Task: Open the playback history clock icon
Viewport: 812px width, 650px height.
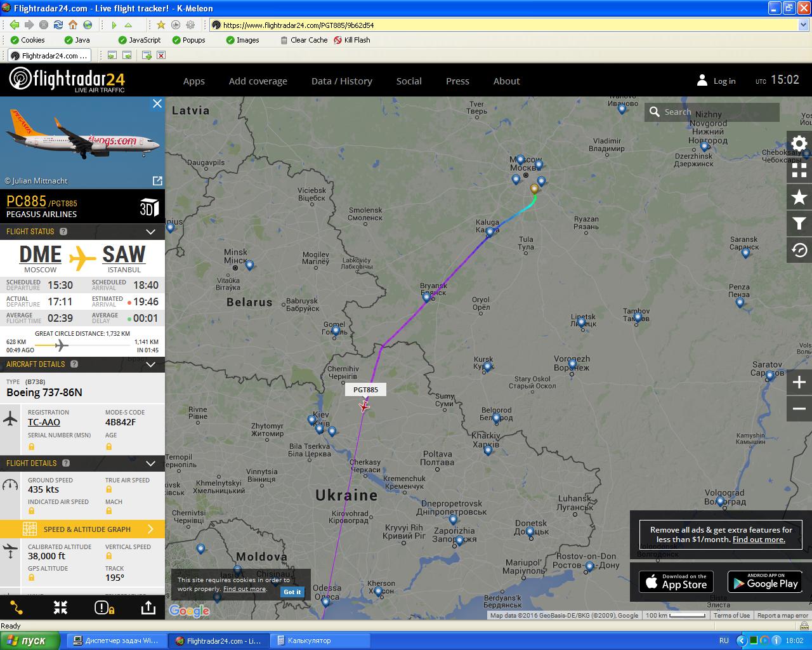Action: (799, 250)
